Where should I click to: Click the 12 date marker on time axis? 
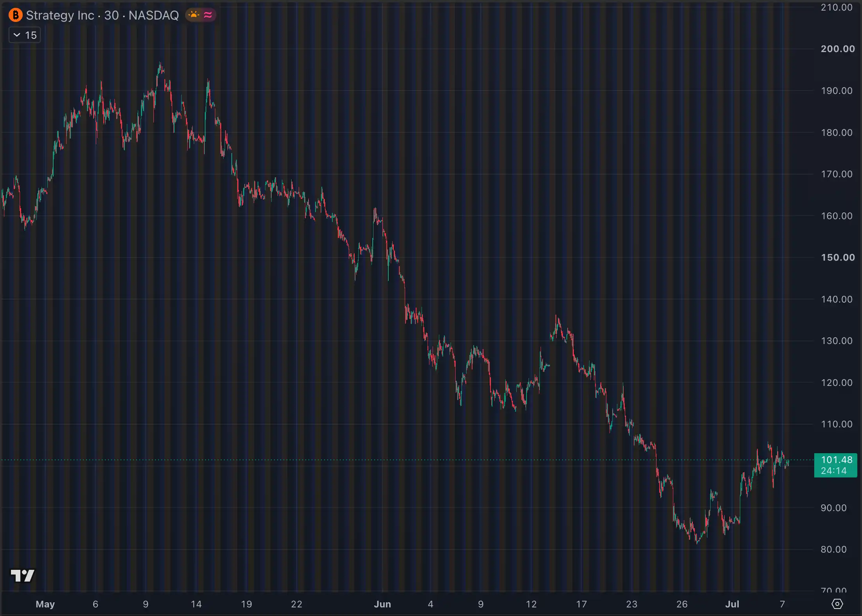coord(531,604)
